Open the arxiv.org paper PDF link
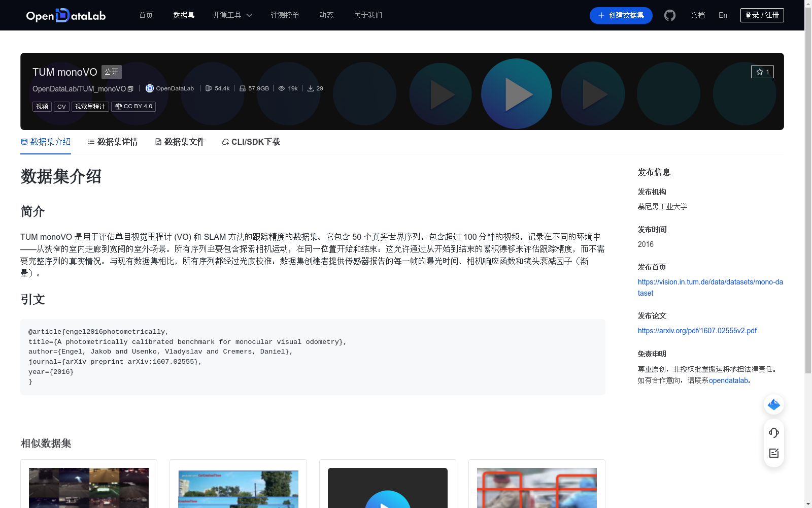Viewport: 812px width, 508px height. 697,331
